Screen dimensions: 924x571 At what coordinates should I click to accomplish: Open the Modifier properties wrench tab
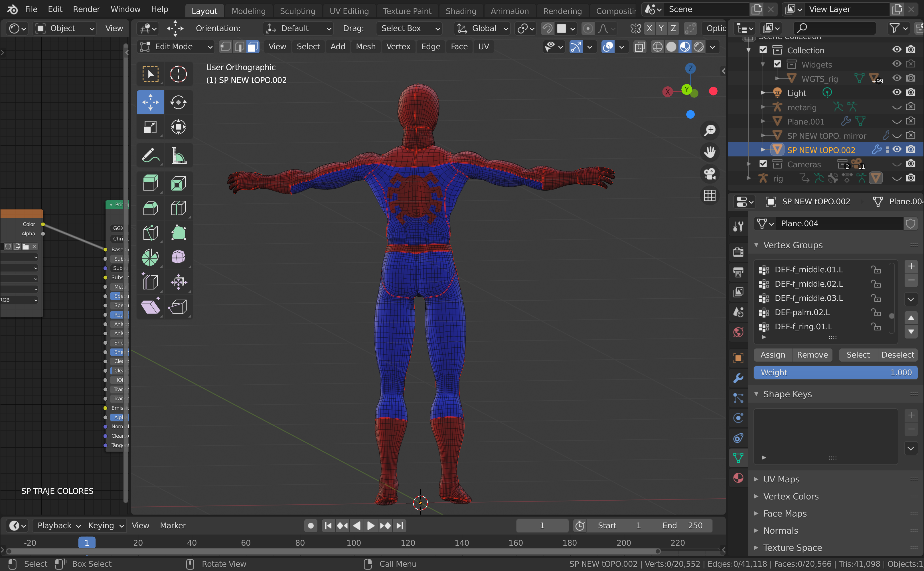coord(738,378)
